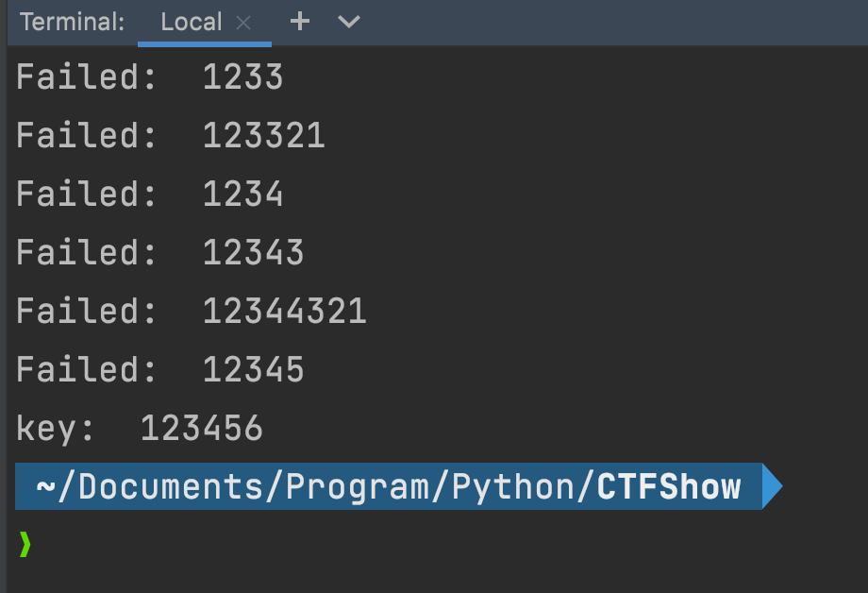Click the 'Failed: 1233' output line

pyautogui.click(x=149, y=77)
